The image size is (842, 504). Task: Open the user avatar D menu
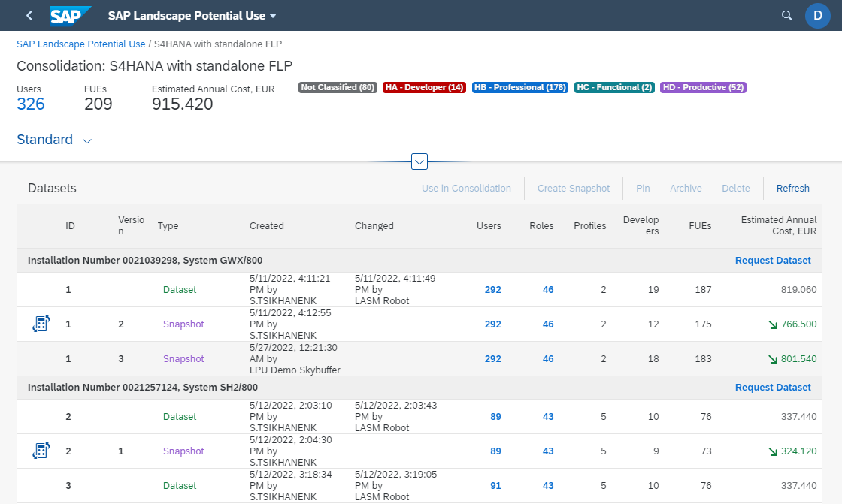(817, 16)
